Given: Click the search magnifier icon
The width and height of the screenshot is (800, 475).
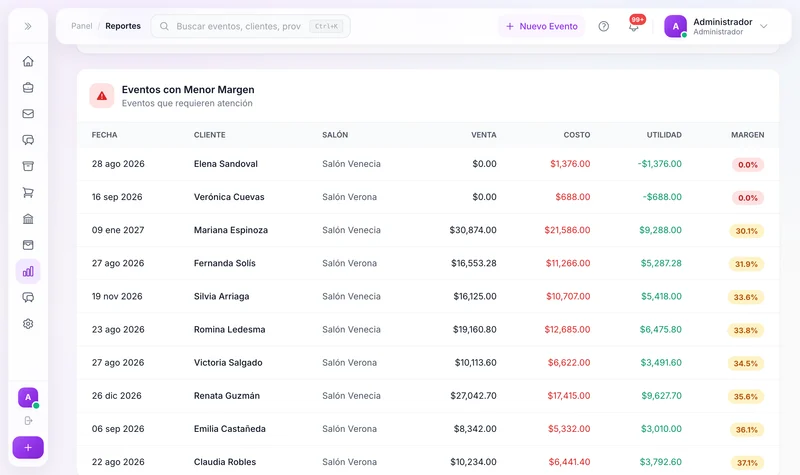Looking at the screenshot, I should click(x=164, y=26).
